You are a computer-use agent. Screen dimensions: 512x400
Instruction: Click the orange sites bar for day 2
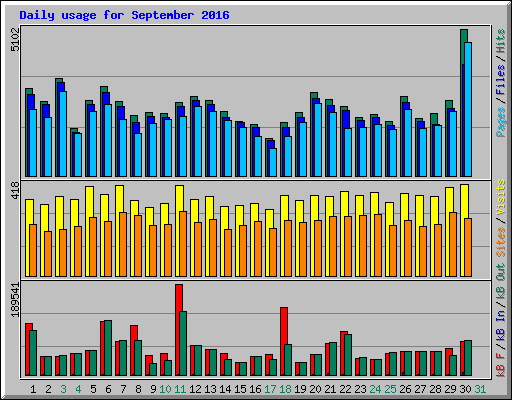[48, 254]
